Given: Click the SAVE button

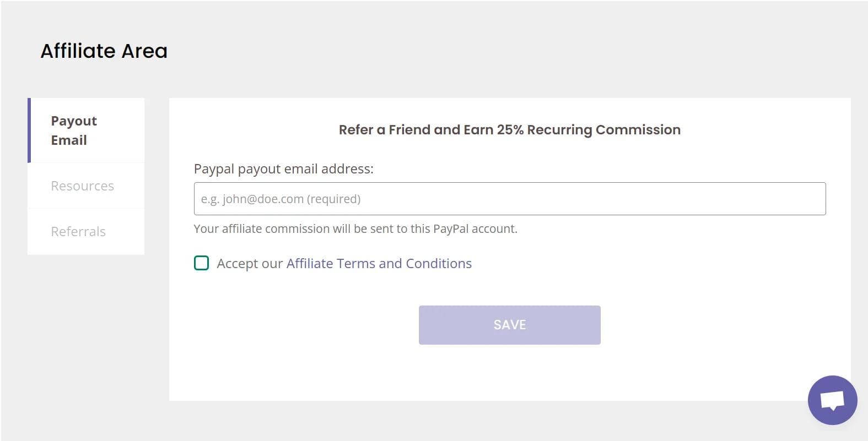Looking at the screenshot, I should (510, 325).
